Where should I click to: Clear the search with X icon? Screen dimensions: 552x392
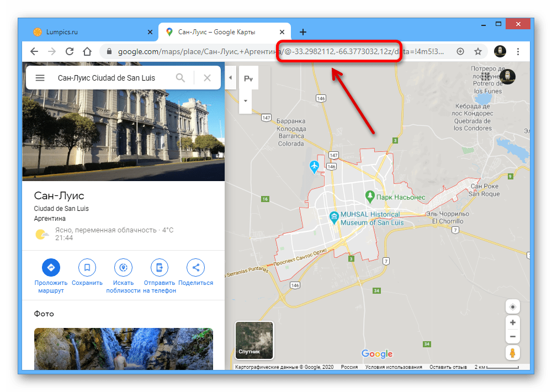[207, 78]
